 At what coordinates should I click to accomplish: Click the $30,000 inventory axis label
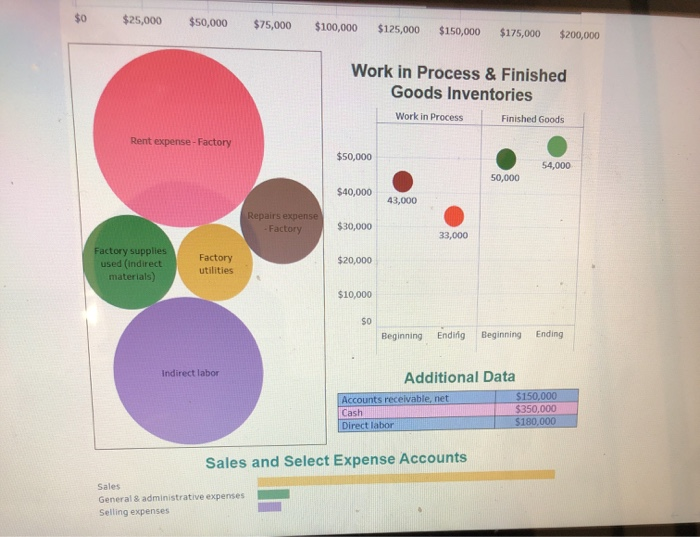coord(354,226)
